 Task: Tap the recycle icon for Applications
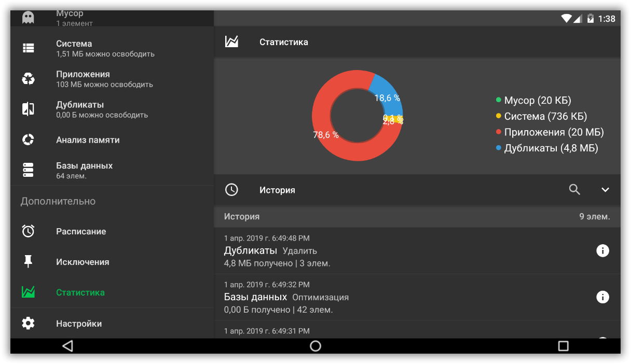coord(28,79)
